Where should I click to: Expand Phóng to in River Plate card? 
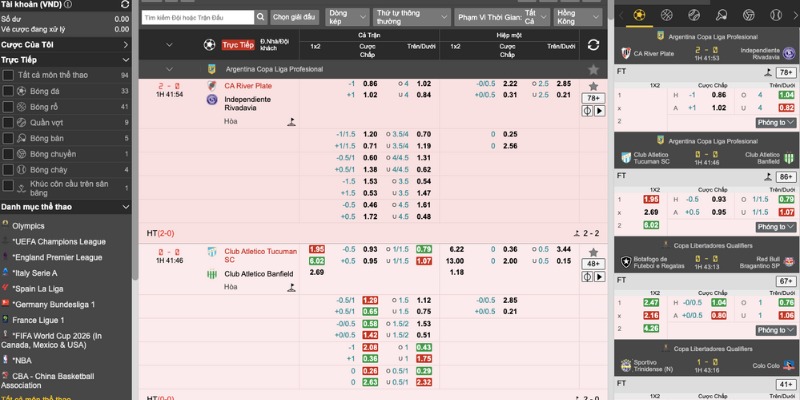tap(776, 123)
